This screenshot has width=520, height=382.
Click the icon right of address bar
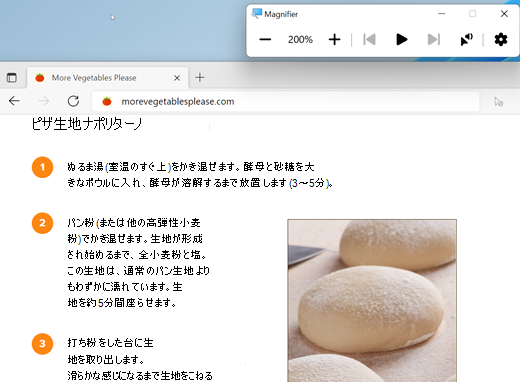coord(498,101)
